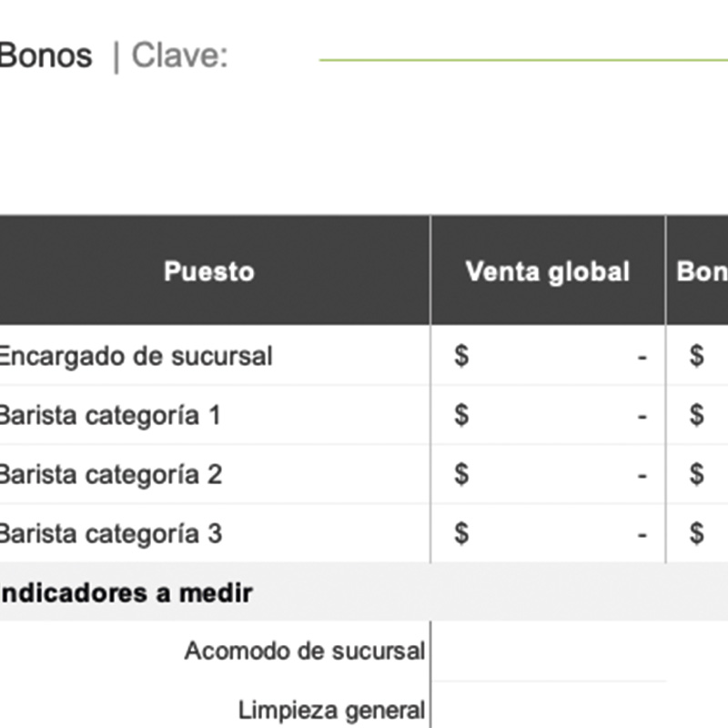This screenshot has height=728, width=728.
Task: Click the Acomodo de sucursal label
Action: pyautogui.click(x=304, y=652)
